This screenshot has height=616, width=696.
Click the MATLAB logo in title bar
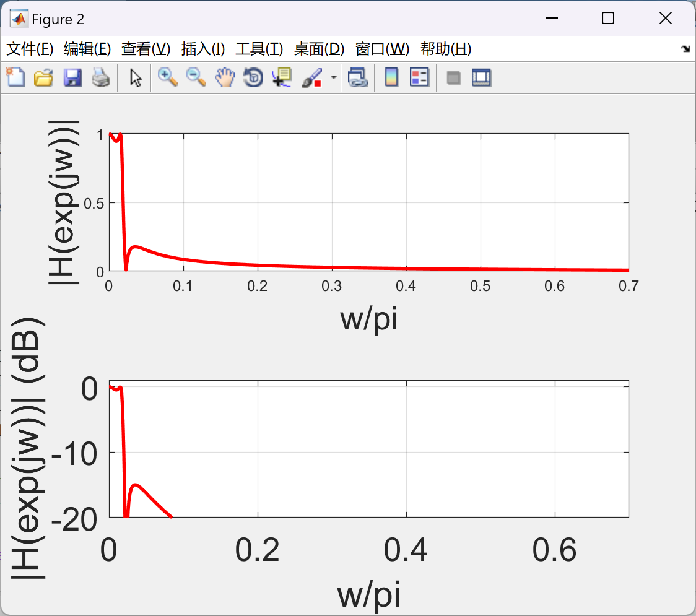click(x=19, y=19)
